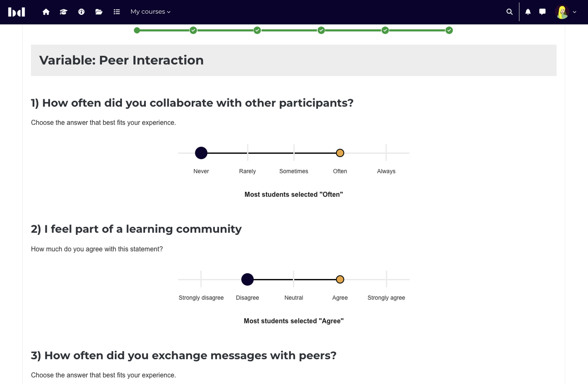Screen dimensions: 588x384
Task: Jump to the last progress checkmark step
Action: 449,30
